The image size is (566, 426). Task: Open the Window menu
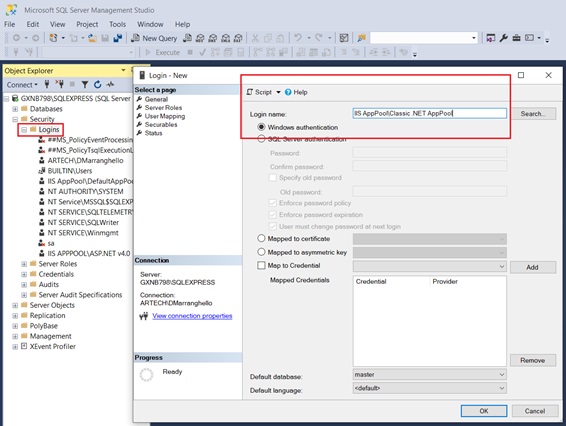click(150, 24)
